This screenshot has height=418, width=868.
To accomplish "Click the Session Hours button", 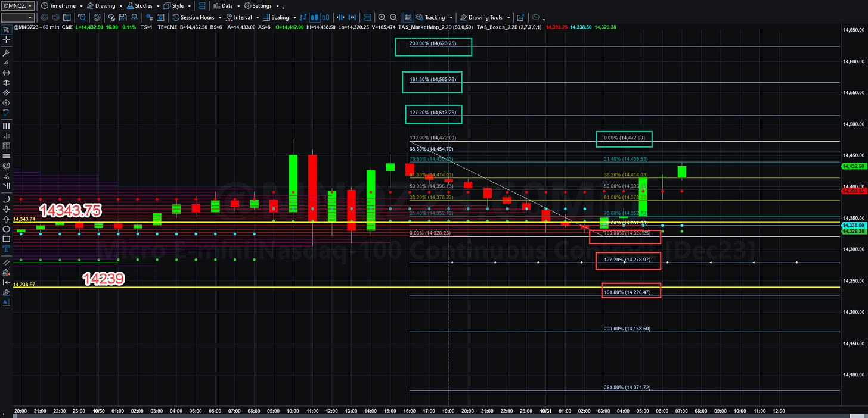I will click(193, 18).
